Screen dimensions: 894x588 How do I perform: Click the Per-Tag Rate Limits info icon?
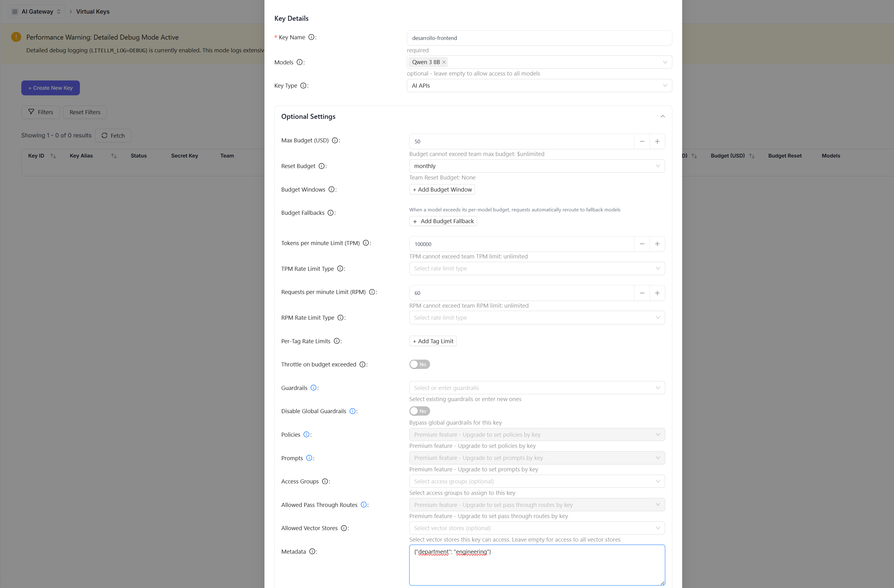pyautogui.click(x=337, y=341)
